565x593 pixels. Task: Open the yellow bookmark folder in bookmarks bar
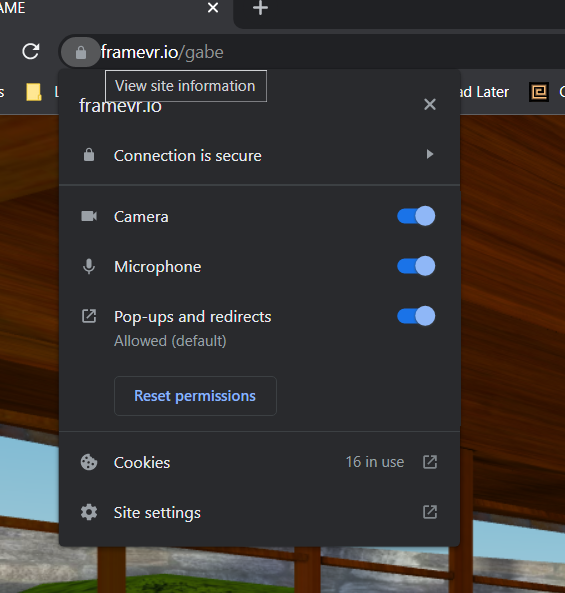click(x=34, y=92)
